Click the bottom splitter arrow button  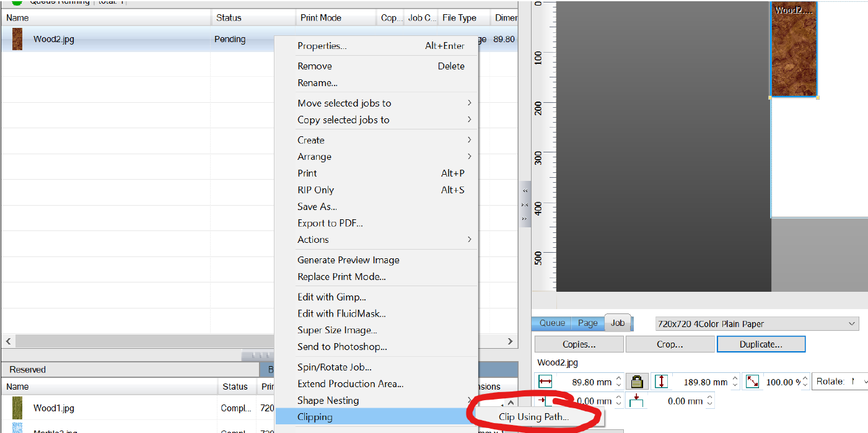525,219
